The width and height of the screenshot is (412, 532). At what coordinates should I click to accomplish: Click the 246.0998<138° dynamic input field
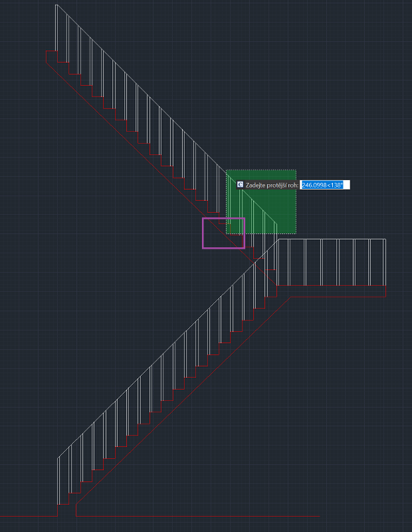click(325, 185)
